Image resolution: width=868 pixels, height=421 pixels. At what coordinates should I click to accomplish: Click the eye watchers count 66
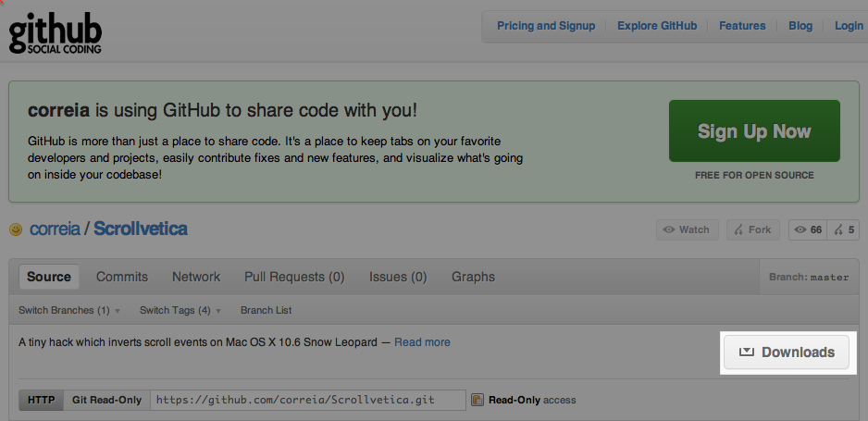click(808, 230)
